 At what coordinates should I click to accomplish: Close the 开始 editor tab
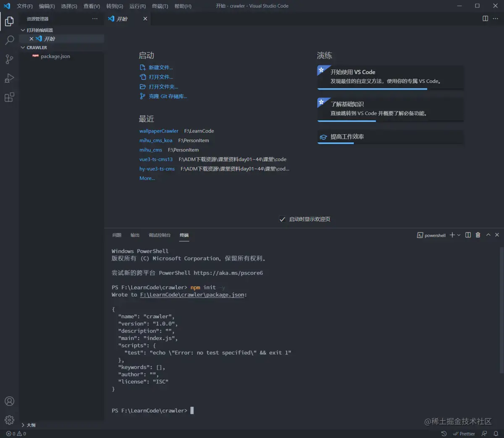click(145, 19)
